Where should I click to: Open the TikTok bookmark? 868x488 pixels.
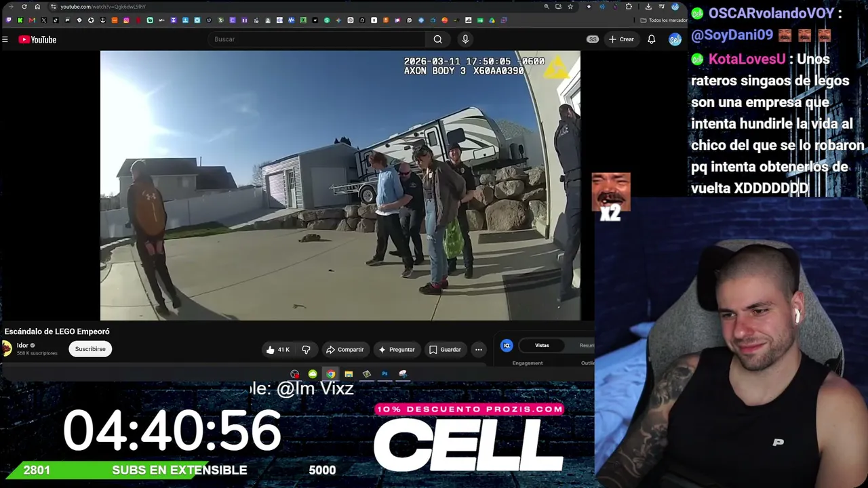56,20
